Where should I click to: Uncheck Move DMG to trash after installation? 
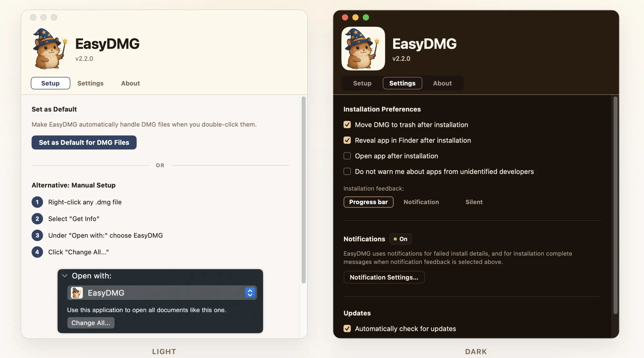[347, 124]
